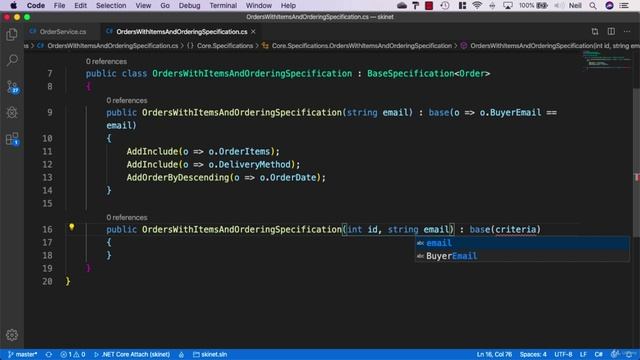This screenshot has height=360, width=640.
Task: Open the Code application menu
Action: click(36, 5)
